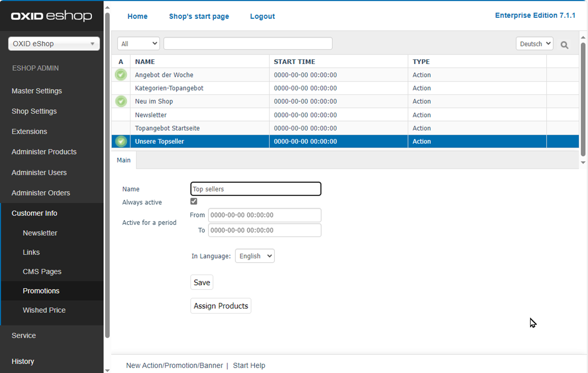Expand the In Language English dropdown
588x373 pixels.
coord(255,256)
